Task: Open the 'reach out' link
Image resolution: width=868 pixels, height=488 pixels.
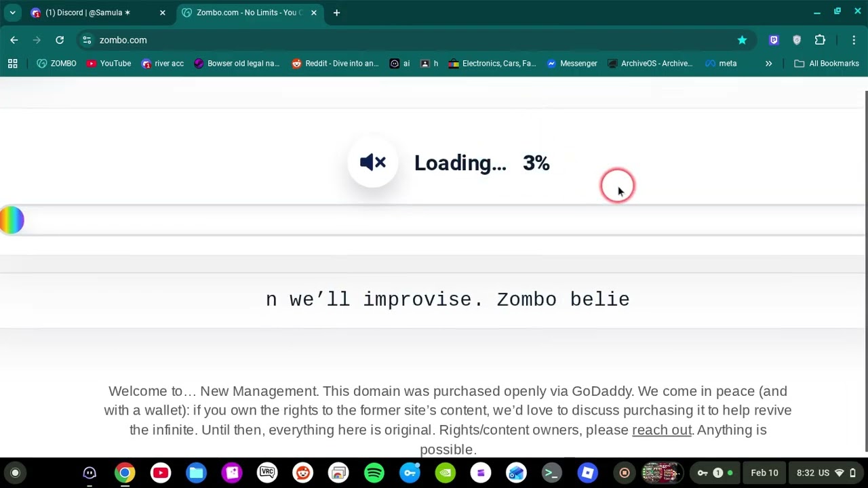Action: [x=661, y=430]
